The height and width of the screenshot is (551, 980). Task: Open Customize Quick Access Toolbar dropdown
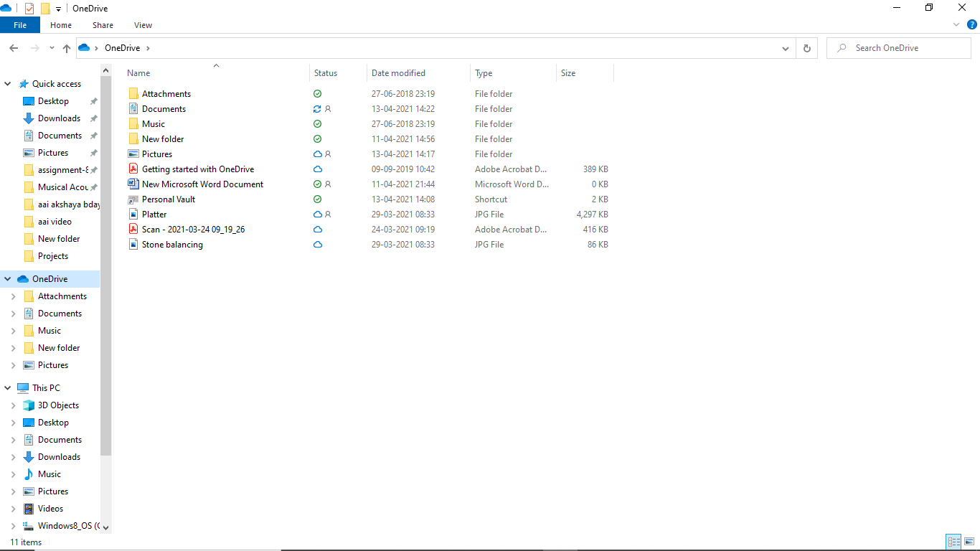pos(58,9)
